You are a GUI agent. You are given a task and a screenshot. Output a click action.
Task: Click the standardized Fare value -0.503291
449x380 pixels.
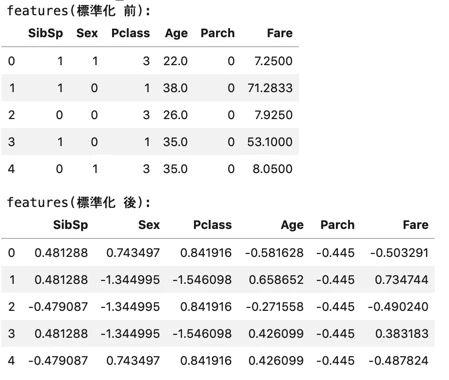tap(399, 253)
